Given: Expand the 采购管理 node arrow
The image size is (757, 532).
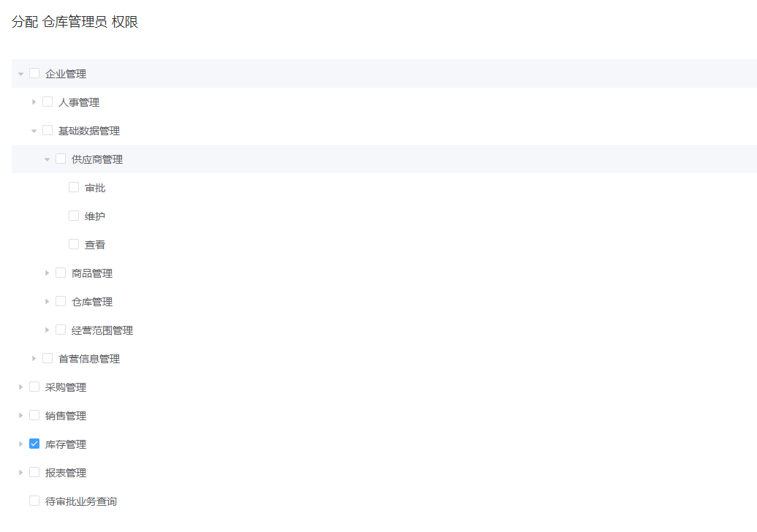Looking at the screenshot, I should pyautogui.click(x=21, y=387).
